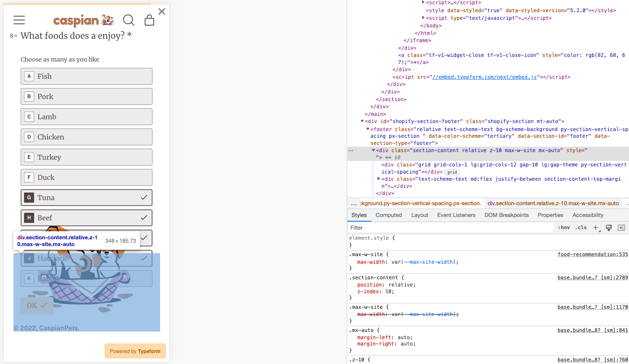Edit the z-index: 10 declaration

[x=376, y=292]
